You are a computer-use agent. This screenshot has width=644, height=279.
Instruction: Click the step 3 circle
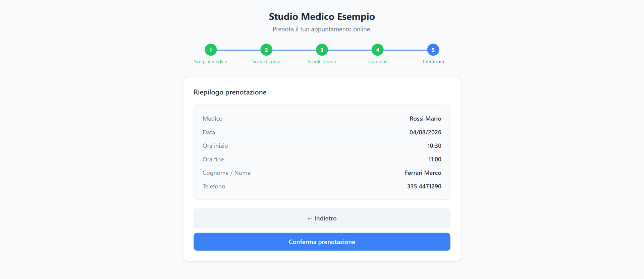coord(322,50)
